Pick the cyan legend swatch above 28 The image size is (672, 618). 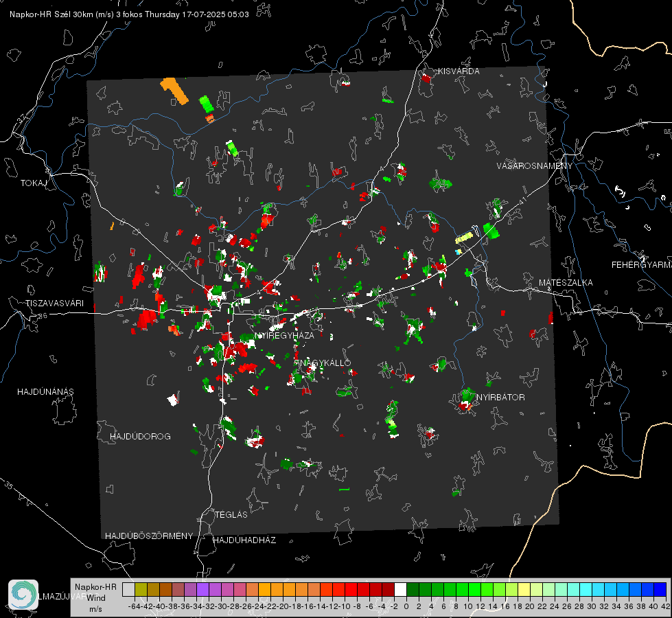586,589
